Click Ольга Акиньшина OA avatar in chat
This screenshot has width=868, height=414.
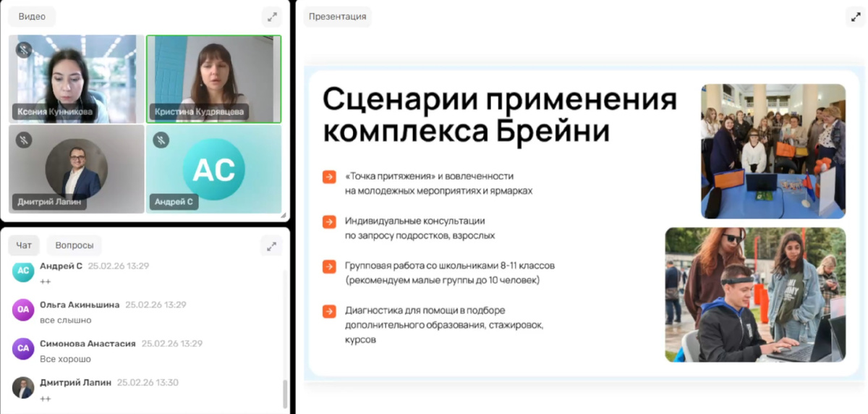click(23, 310)
